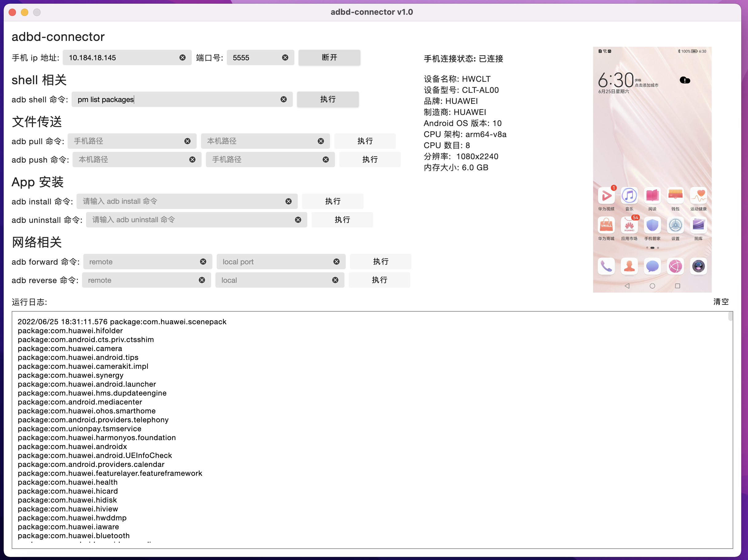
Task: Tap the camera icon in phone dock
Action: [698, 266]
